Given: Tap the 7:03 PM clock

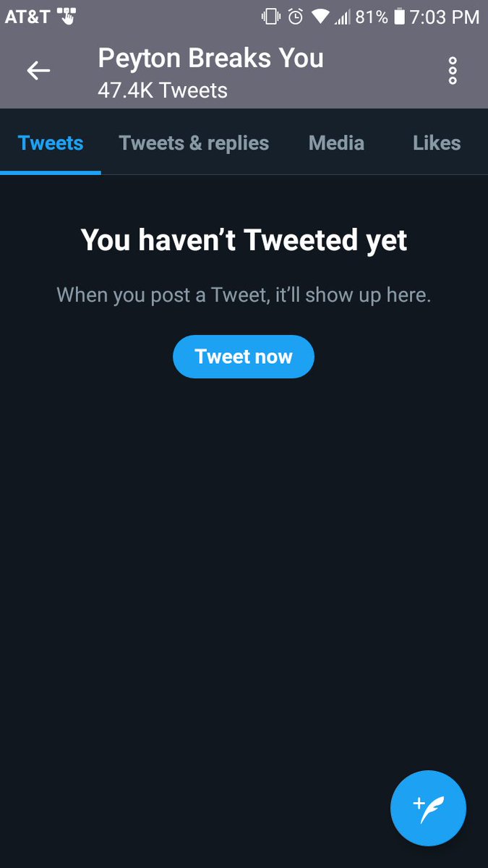Looking at the screenshot, I should (x=445, y=17).
